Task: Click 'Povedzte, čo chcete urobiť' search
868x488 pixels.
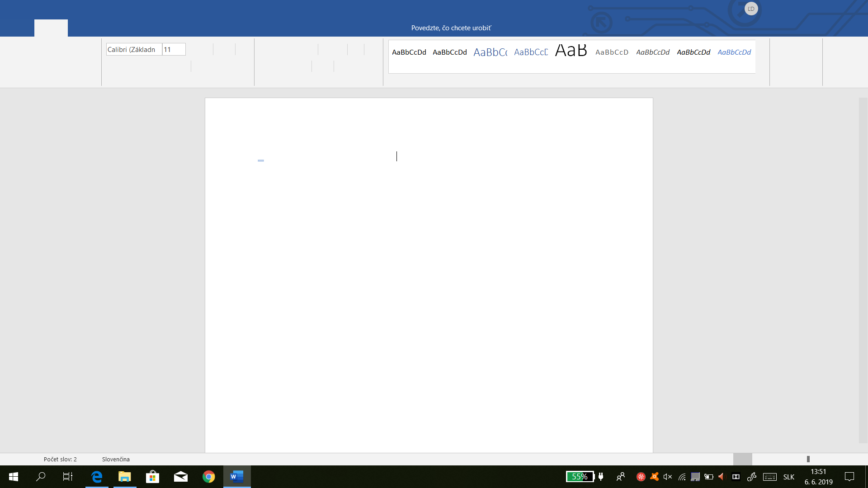Action: (x=451, y=28)
